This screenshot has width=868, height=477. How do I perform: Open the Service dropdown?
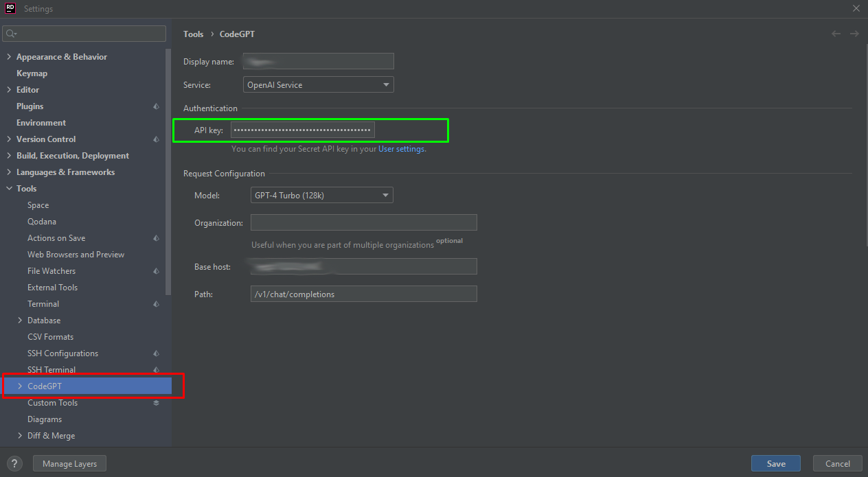[x=319, y=85]
